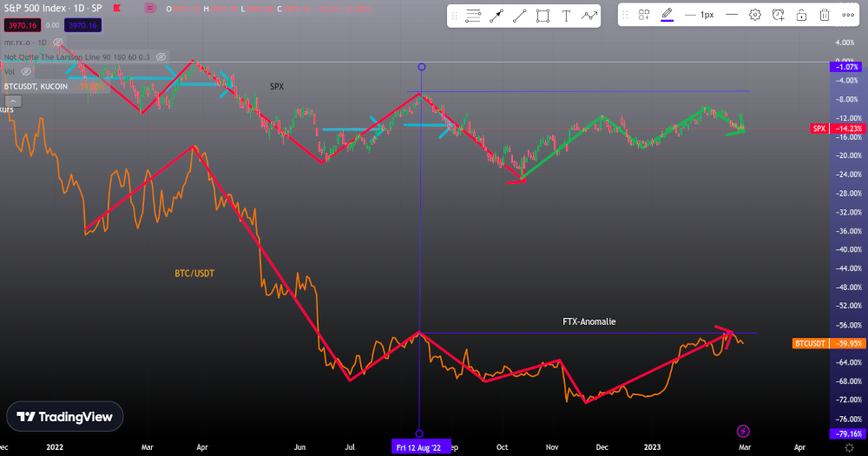Delete the selected drawing with trash icon
The width and height of the screenshot is (868, 456).
pos(825,15)
